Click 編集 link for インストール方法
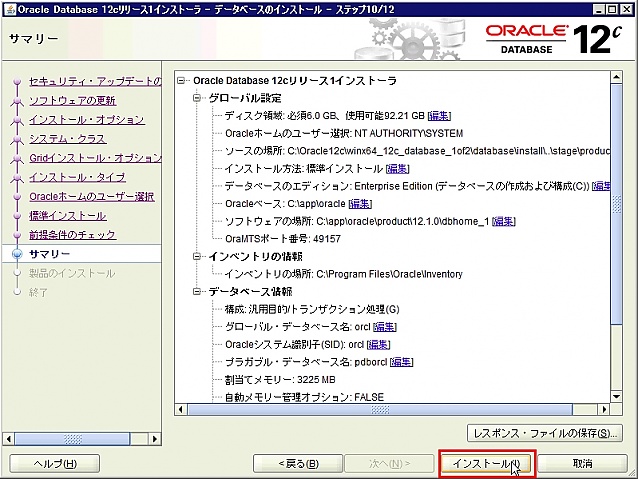Screen dimensions: 638x479 [398, 168]
